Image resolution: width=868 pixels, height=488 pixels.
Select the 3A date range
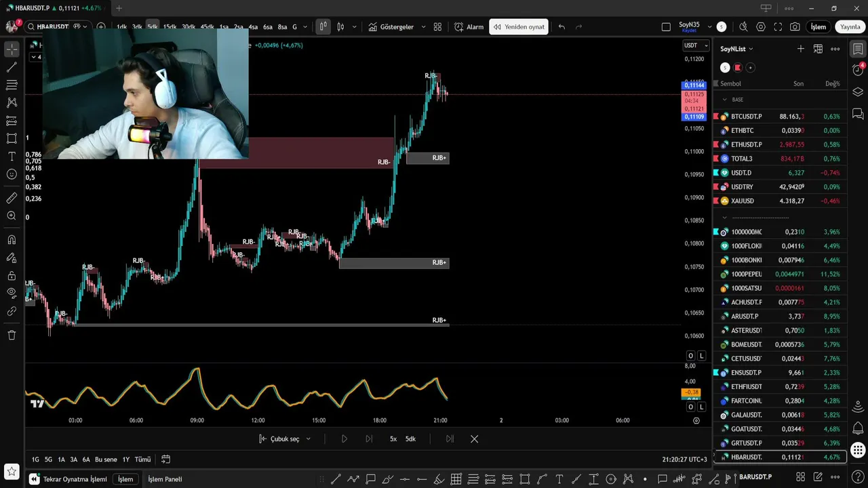click(x=74, y=460)
